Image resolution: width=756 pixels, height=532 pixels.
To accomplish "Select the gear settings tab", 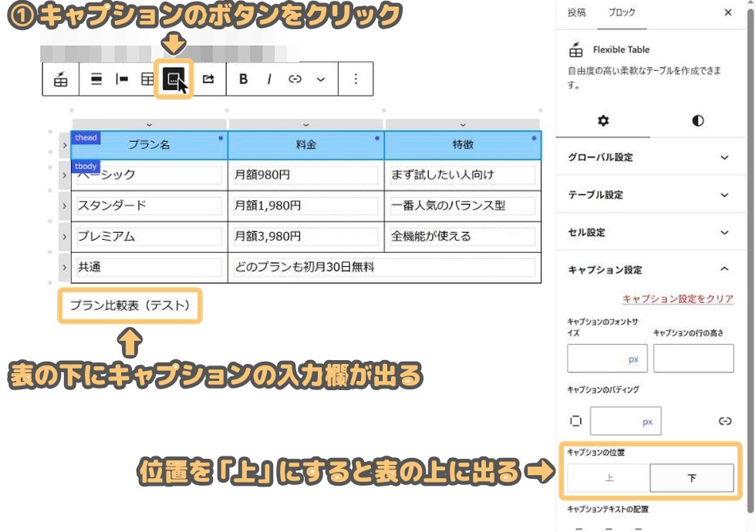I will click(603, 120).
